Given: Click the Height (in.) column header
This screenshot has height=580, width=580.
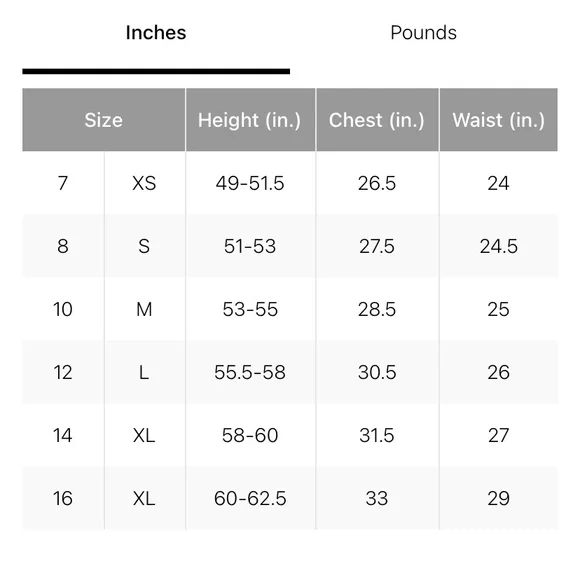Looking at the screenshot, I should pyautogui.click(x=250, y=120).
